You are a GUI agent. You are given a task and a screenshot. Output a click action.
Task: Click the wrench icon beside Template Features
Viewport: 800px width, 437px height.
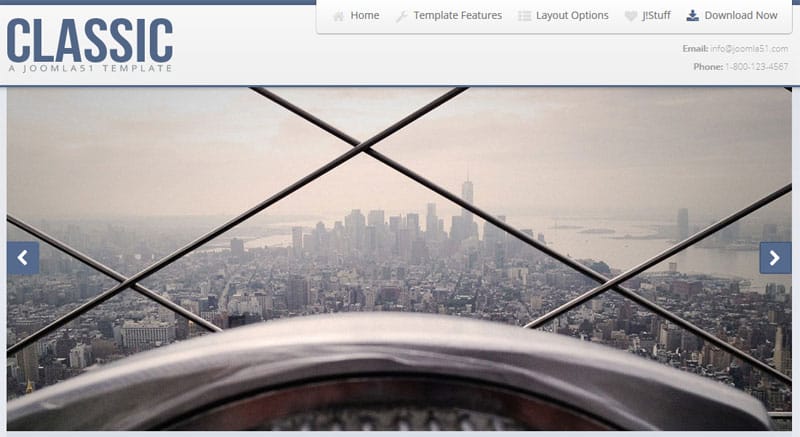point(401,16)
